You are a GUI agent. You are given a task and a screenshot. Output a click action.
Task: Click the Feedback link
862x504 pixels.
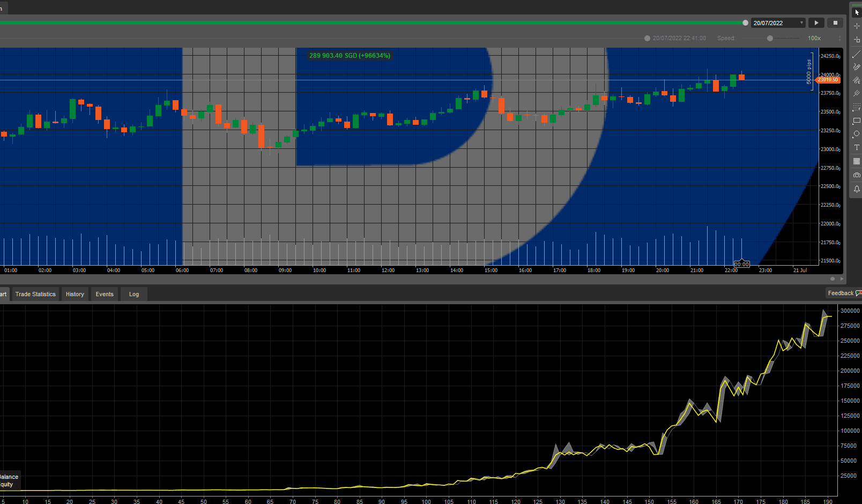(840, 293)
